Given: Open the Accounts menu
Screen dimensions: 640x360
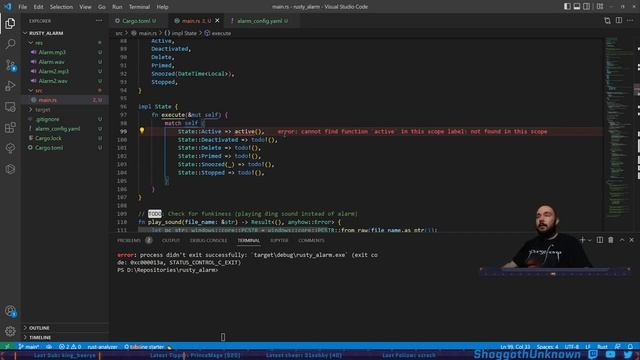Looking at the screenshot, I should click(x=10, y=311).
